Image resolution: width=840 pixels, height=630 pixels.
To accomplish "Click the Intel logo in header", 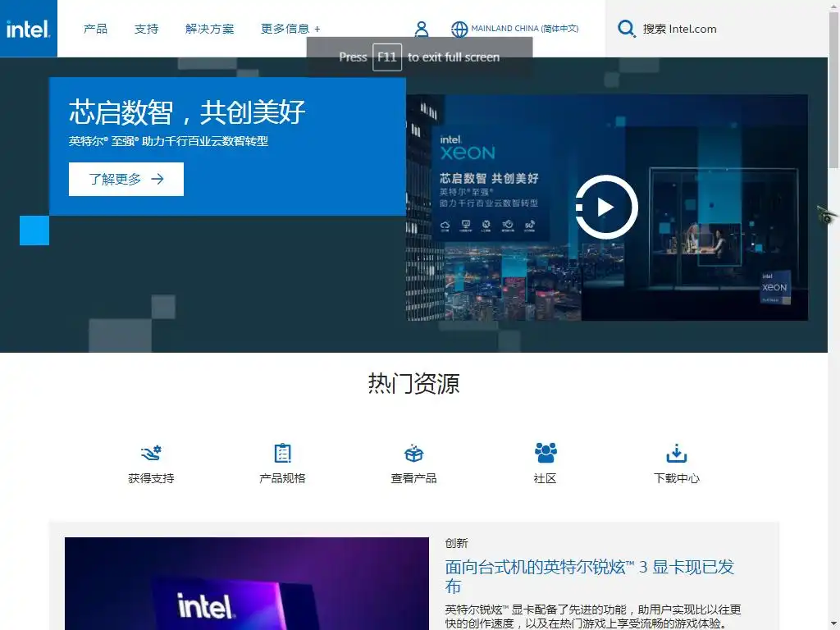I will click(x=29, y=29).
